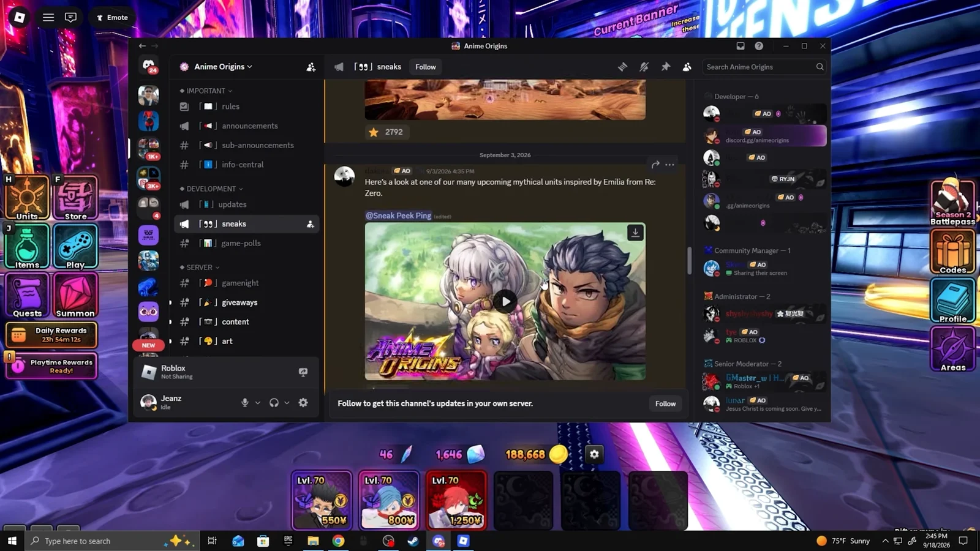This screenshot has height=551, width=980.
Task: Toggle Discord headphones deafen
Action: pos(274,402)
